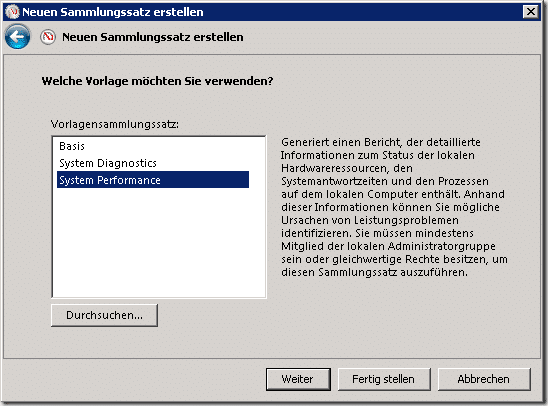The height and width of the screenshot is (406, 548).
Task: Click the description line ending Sammlungssatz auszuführen
Action: click(374, 272)
